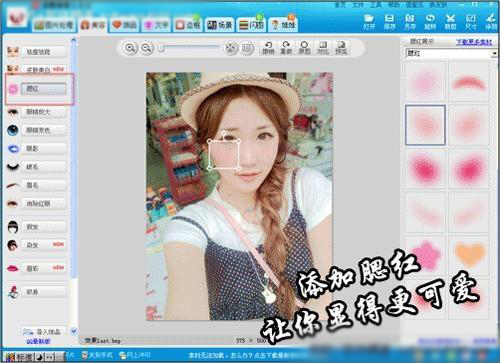Select the red-eye removal (消除红眼) icon
The width and height of the screenshot is (500, 363).
(13, 203)
